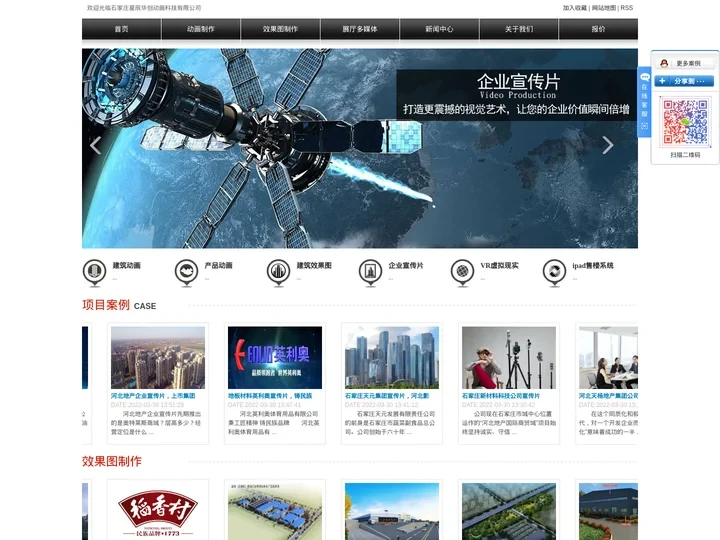Screen dimensions: 720x540
Task: Open the blue sky warehouse rendering thumbnail
Action: [x=392, y=511]
